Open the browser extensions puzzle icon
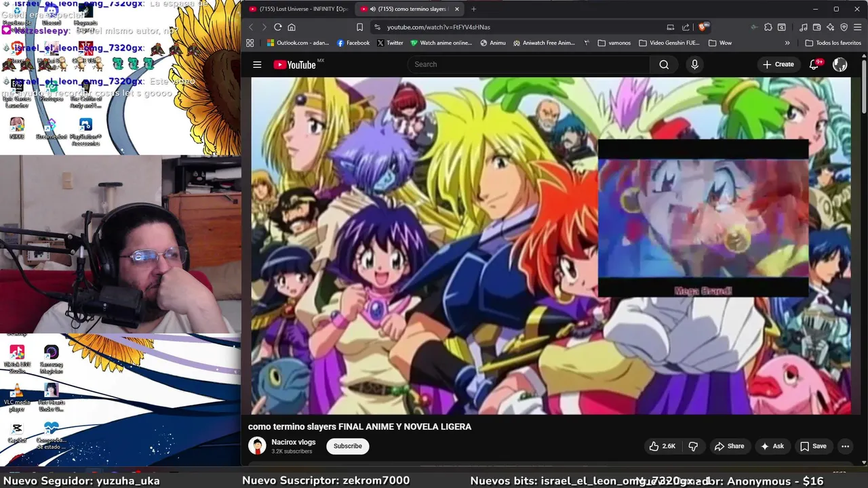The width and height of the screenshot is (868, 488). [768, 27]
